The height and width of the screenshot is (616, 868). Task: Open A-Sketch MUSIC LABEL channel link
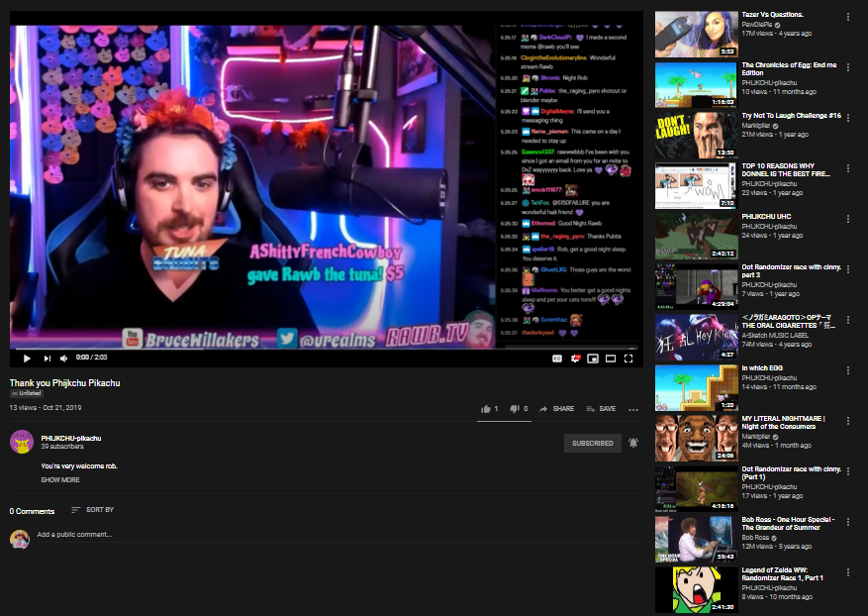(x=775, y=335)
